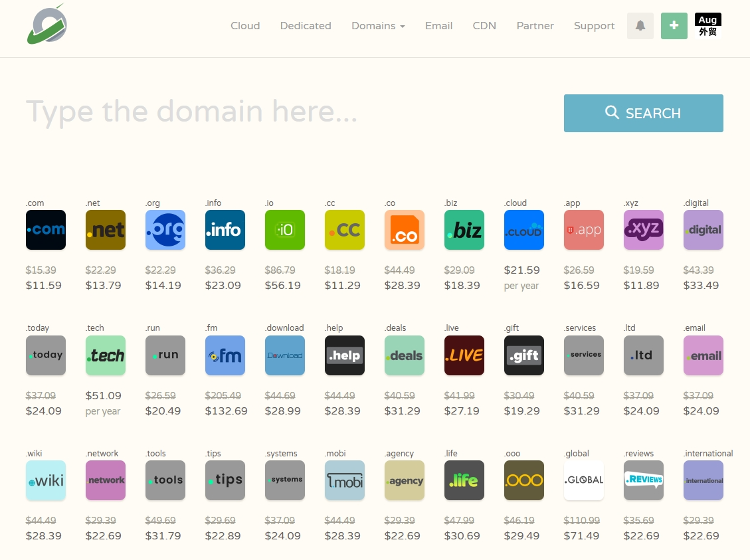Viewport: 750px width, 560px height.
Task: Pick the .xyz domain icon
Action: [x=644, y=230]
